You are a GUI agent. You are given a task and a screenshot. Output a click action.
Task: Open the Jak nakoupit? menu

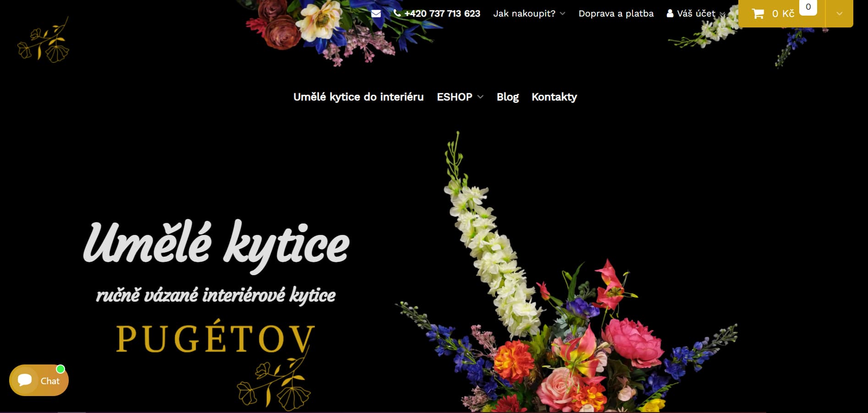[524, 14]
